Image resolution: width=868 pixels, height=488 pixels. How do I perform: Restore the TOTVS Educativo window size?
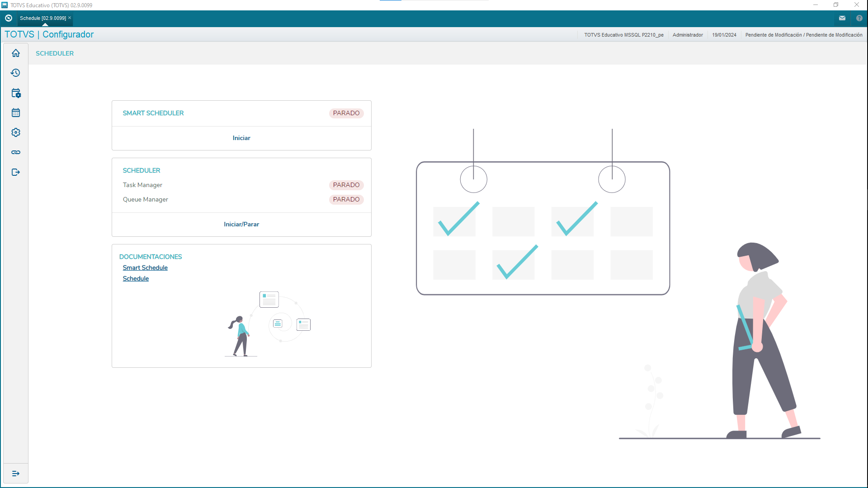[x=836, y=5]
